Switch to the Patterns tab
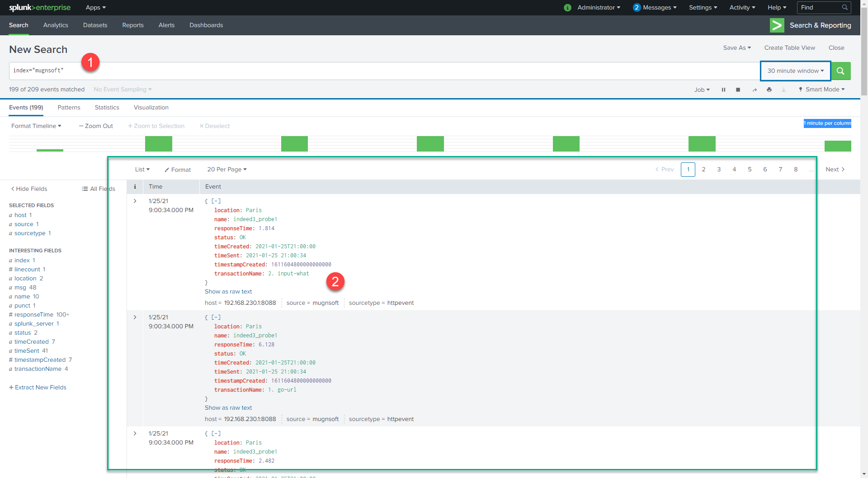 point(69,108)
